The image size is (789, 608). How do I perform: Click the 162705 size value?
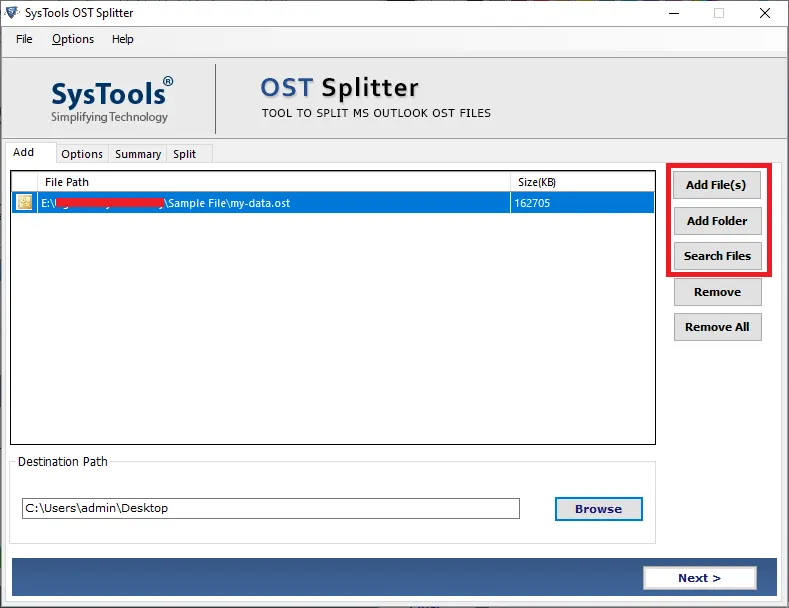(532, 203)
